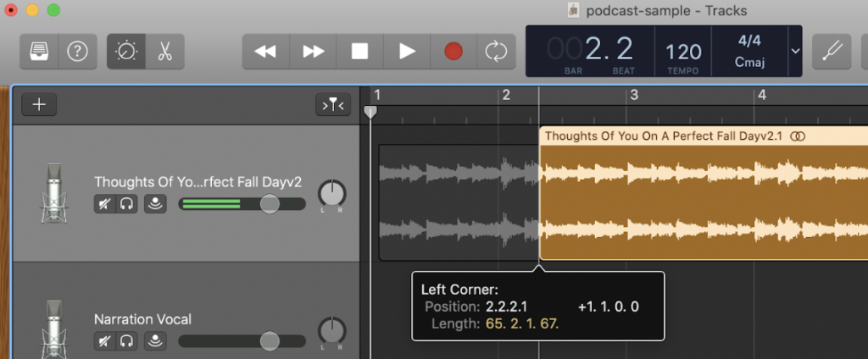Click the Stop button
The height and width of the screenshot is (359, 868).
coord(359,52)
